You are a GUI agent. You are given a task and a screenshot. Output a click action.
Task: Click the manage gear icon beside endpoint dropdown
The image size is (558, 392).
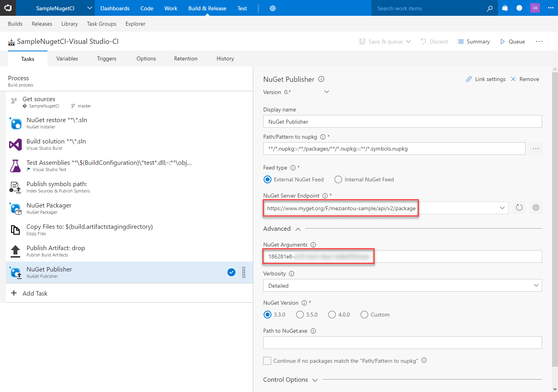536,207
